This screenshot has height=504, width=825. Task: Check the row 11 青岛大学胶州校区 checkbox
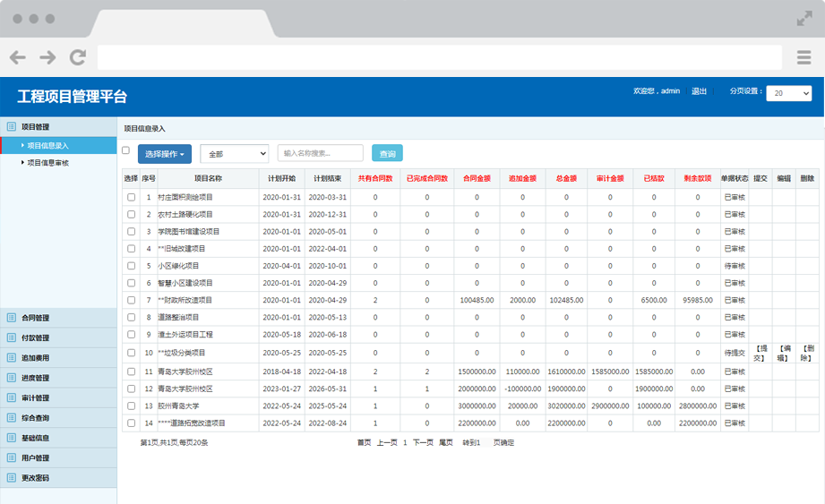point(131,372)
